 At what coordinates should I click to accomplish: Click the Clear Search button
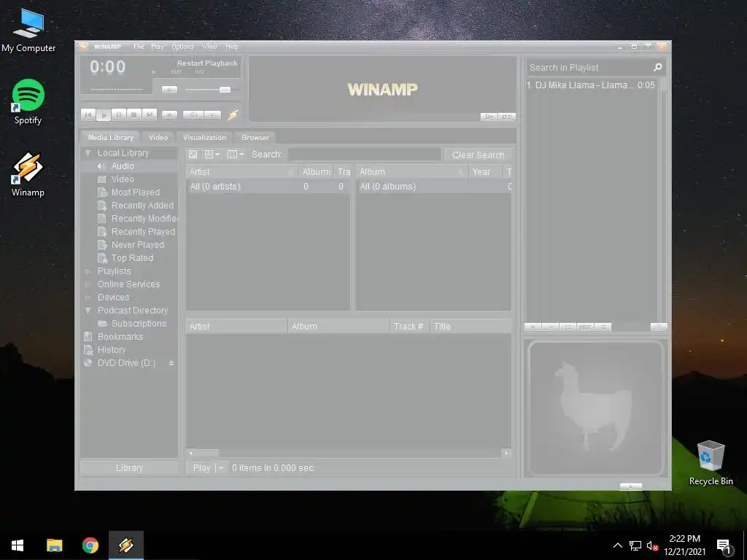[478, 155]
